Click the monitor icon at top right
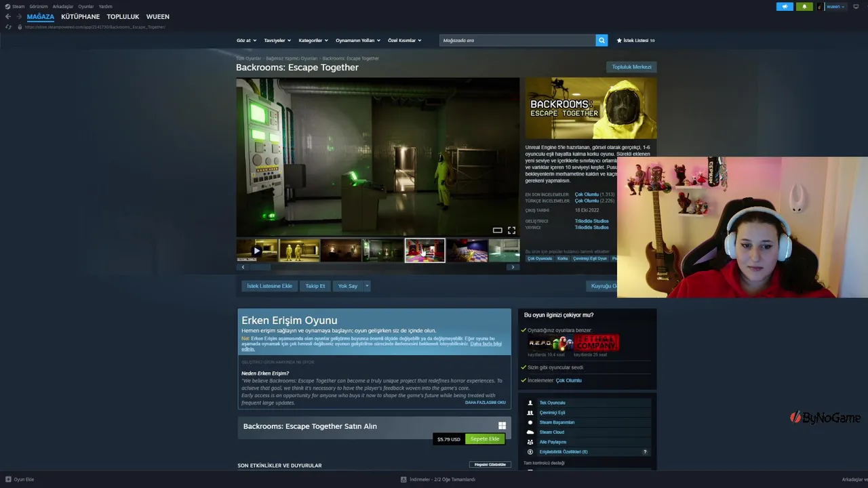The image size is (868, 488). click(x=856, y=7)
